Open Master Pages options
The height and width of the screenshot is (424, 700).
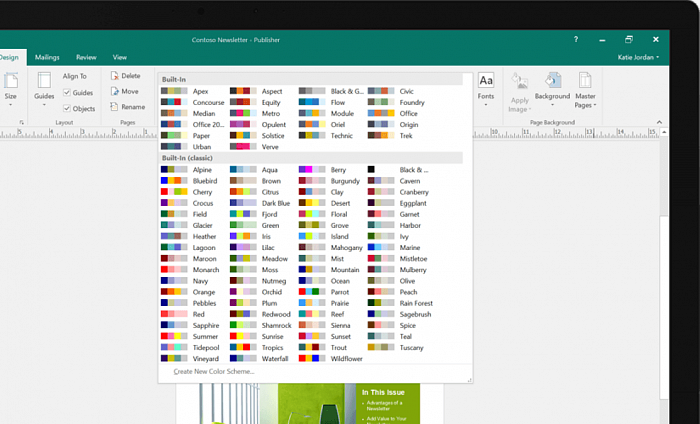point(586,87)
